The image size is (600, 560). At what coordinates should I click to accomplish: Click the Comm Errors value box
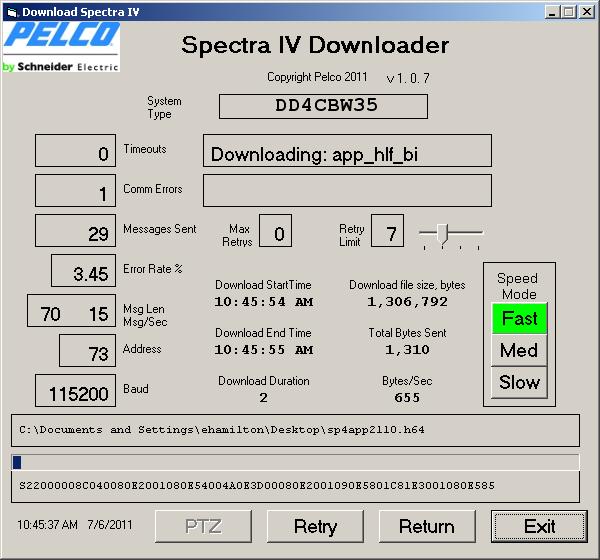pos(75,191)
